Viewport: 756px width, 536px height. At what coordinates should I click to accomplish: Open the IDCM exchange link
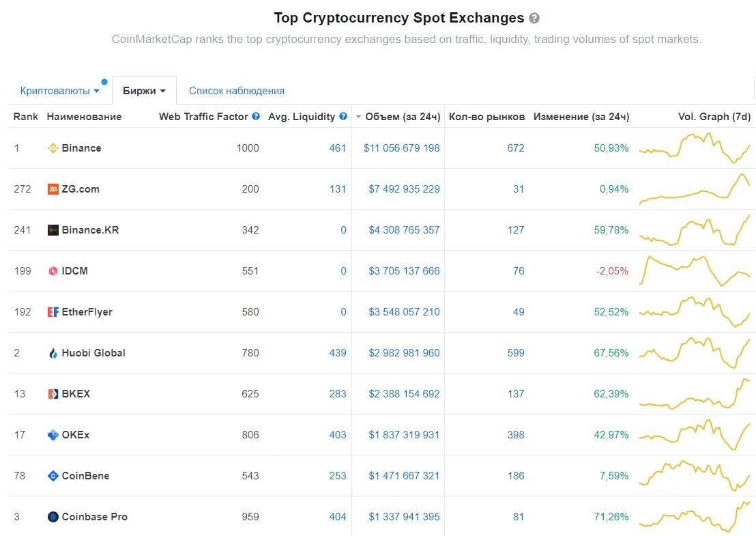coord(75,271)
